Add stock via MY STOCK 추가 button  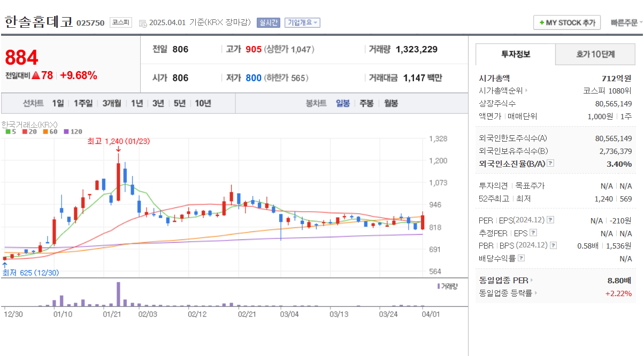567,22
